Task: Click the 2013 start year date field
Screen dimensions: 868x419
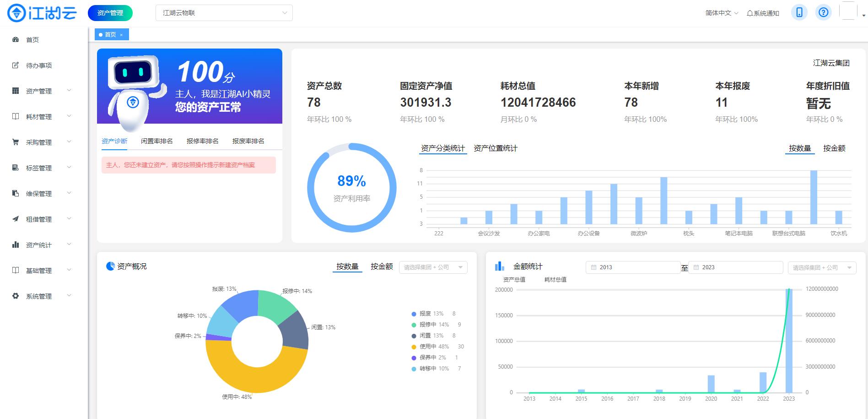Action: [633, 267]
